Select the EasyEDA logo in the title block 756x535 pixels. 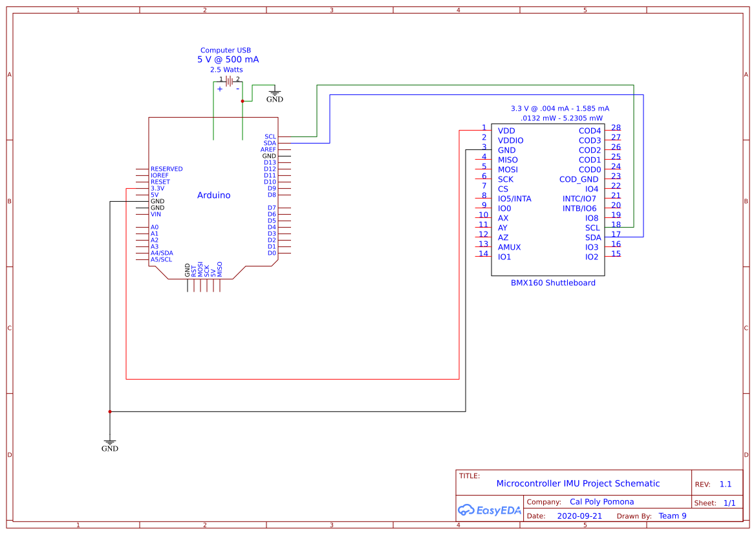tap(490, 510)
